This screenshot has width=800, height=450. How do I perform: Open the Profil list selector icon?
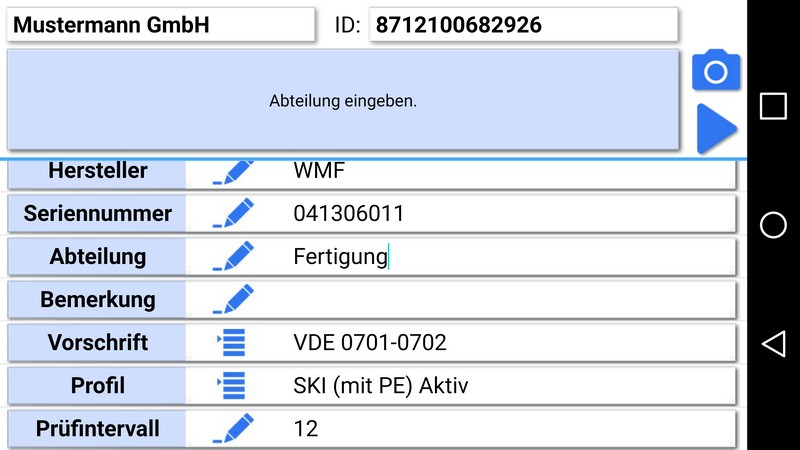point(231,385)
